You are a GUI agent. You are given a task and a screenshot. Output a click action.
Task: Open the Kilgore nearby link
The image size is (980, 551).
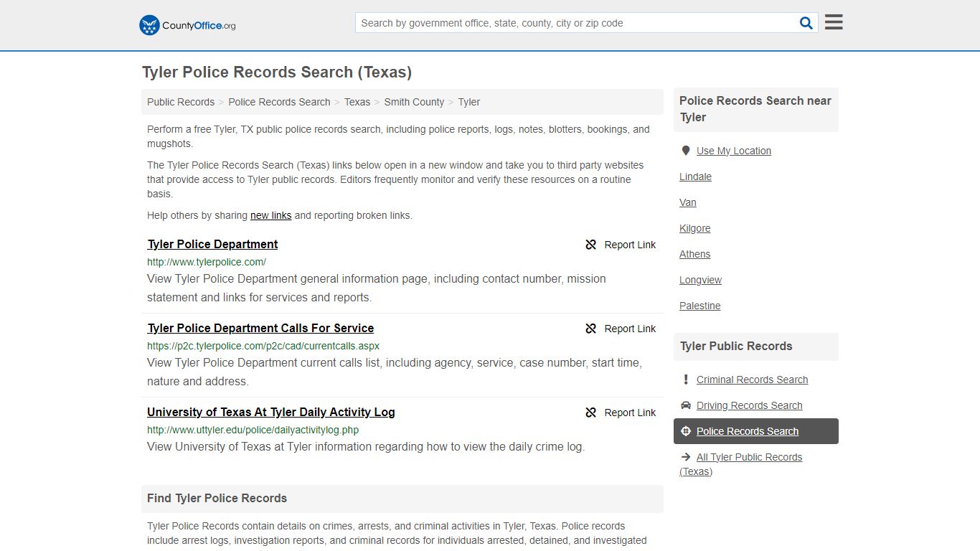(695, 228)
